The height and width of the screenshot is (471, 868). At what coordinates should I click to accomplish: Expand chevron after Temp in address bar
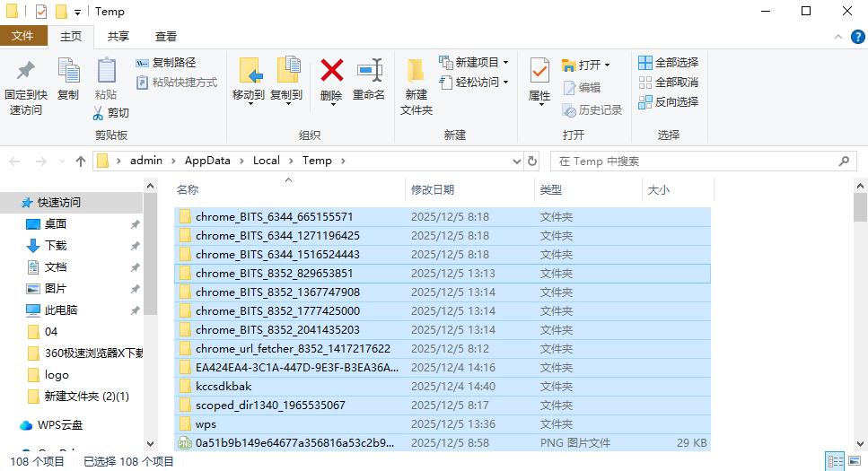(343, 161)
